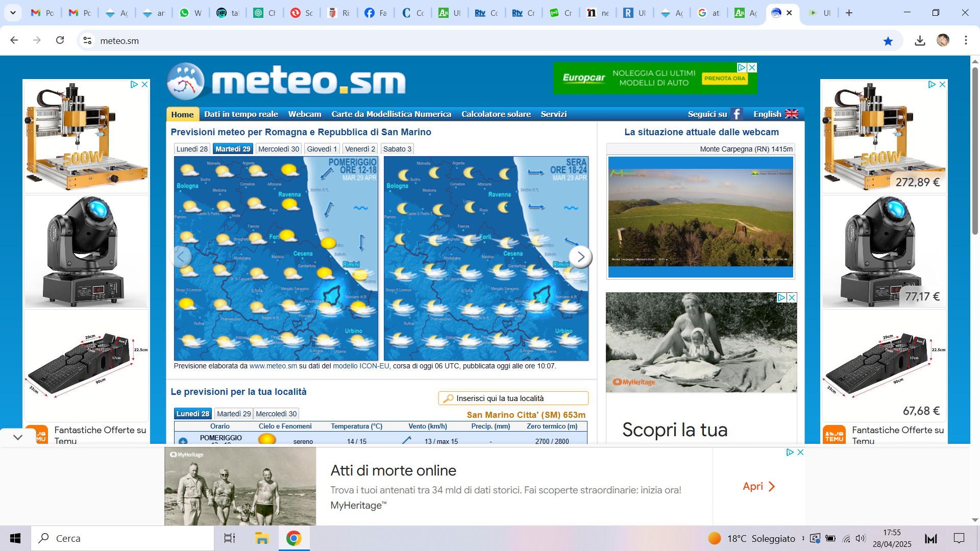Bookmark this page with the star icon
The width and height of the screenshot is (980, 551).
point(888,41)
